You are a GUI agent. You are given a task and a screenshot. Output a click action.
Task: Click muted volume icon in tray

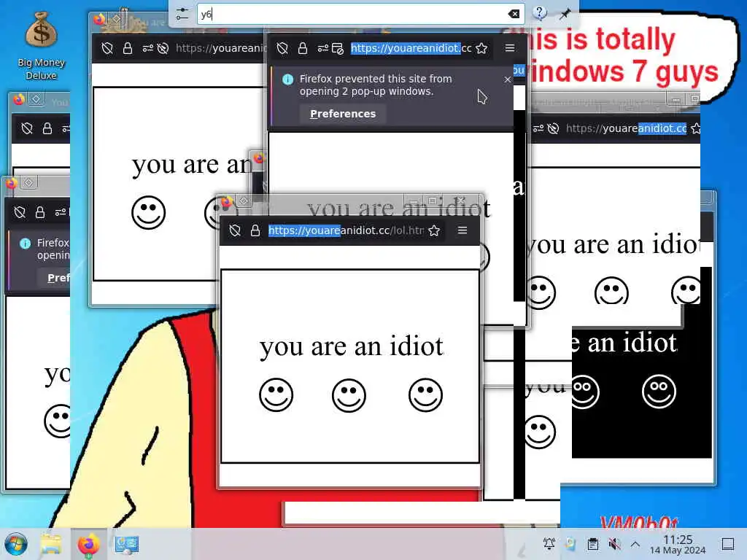click(614, 544)
